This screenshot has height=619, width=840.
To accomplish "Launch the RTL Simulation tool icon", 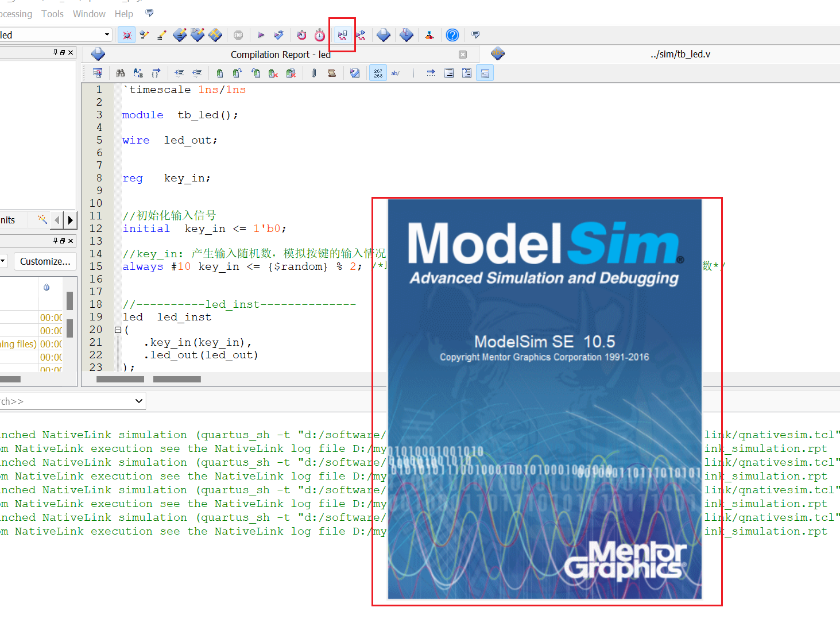I will point(342,34).
